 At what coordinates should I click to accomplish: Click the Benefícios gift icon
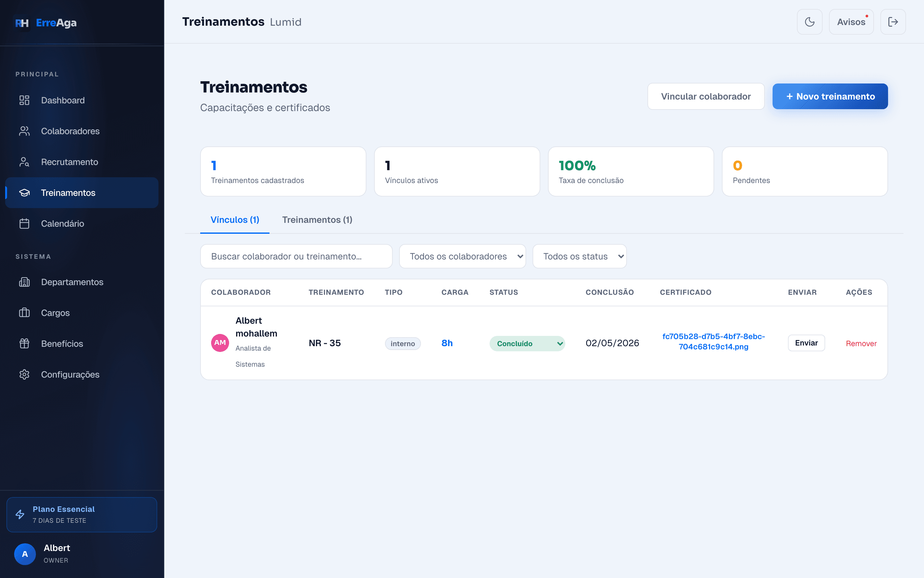pyautogui.click(x=24, y=344)
